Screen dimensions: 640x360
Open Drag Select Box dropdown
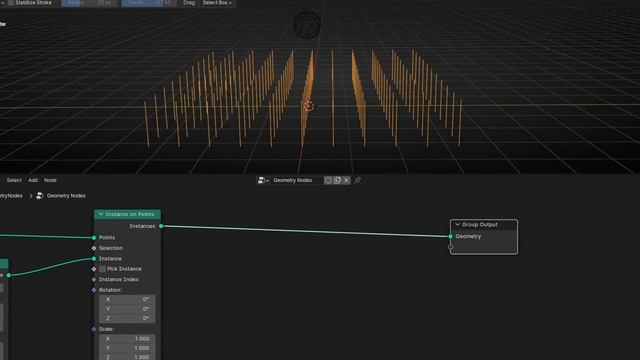(217, 3)
